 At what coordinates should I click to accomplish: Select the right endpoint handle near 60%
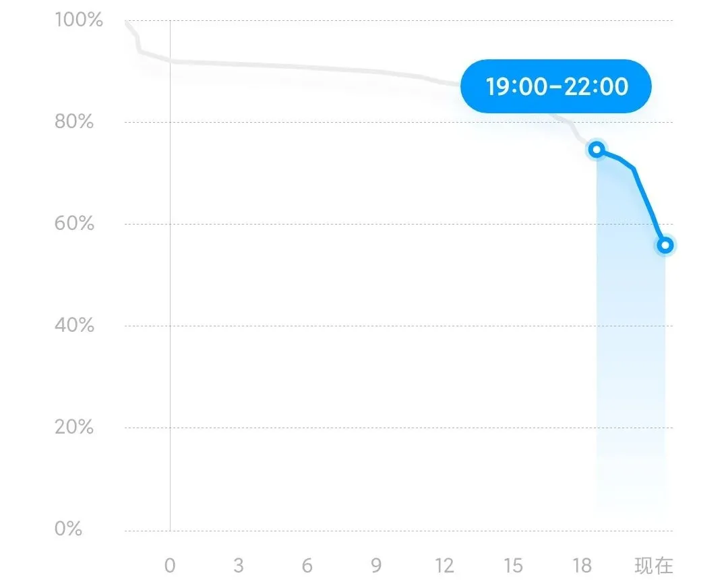click(x=665, y=245)
